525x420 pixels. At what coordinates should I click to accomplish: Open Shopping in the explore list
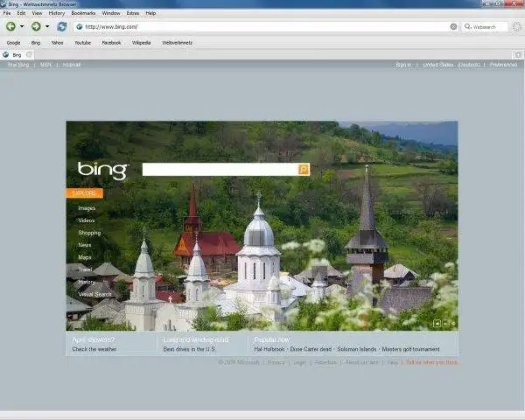pyautogui.click(x=89, y=233)
